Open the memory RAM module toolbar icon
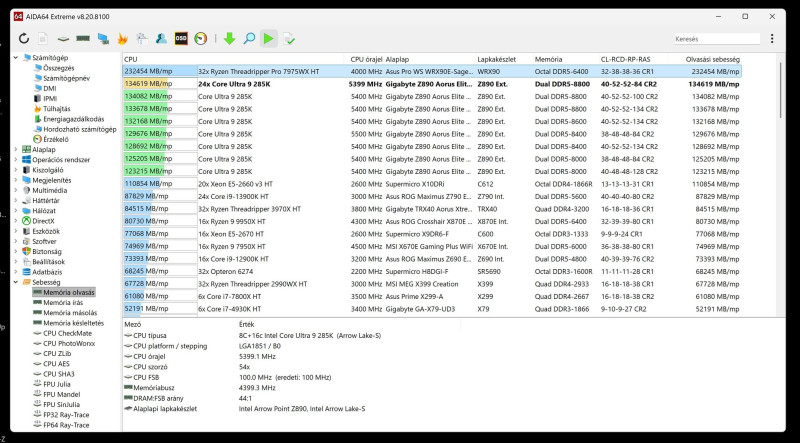 tap(83, 39)
